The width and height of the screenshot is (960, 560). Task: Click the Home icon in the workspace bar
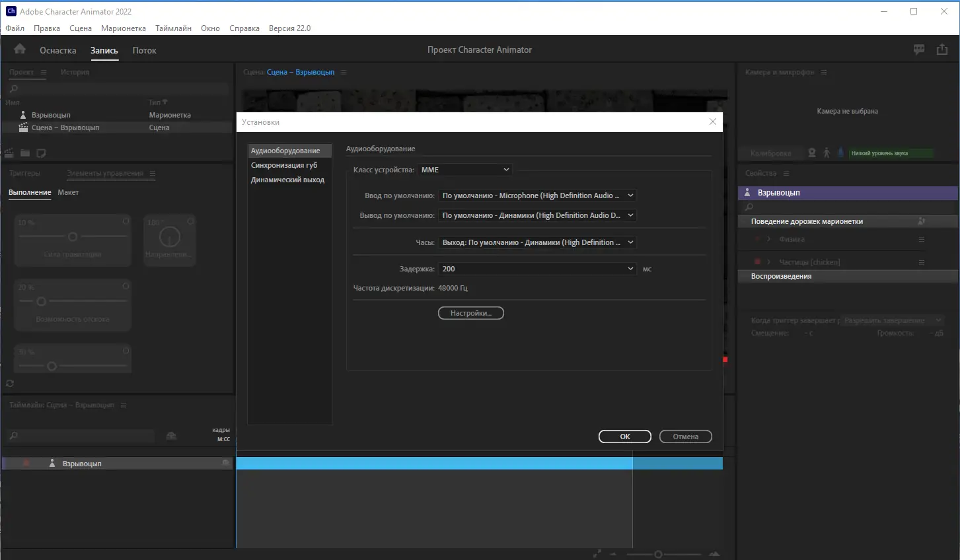(x=20, y=50)
